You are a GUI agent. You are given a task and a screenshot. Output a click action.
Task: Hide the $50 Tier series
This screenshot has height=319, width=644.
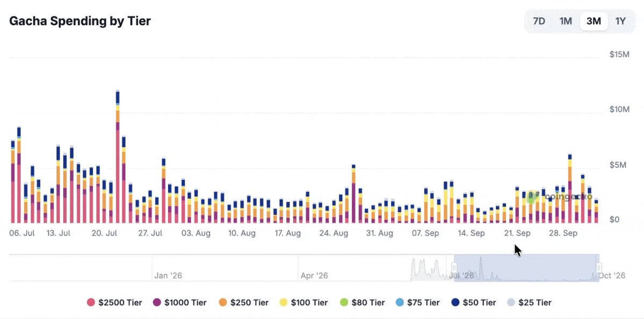pyautogui.click(x=473, y=302)
